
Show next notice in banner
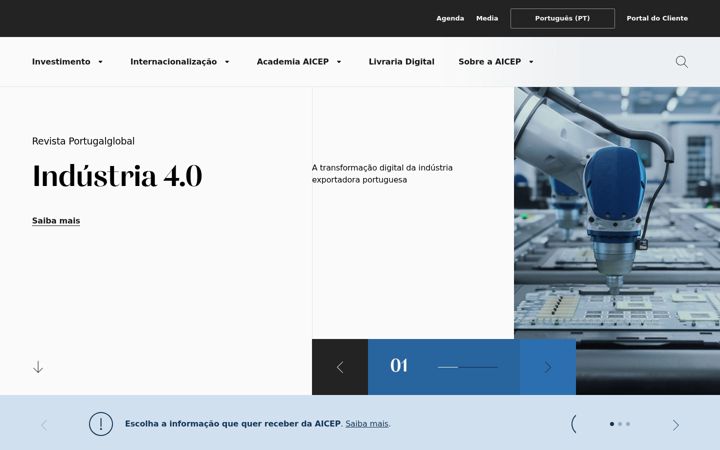tap(676, 425)
